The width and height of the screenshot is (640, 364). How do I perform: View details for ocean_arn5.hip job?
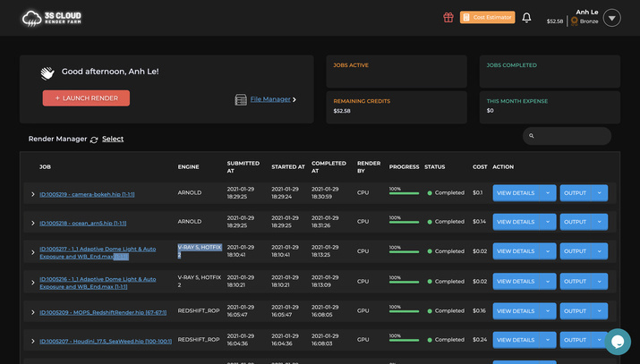(516, 222)
